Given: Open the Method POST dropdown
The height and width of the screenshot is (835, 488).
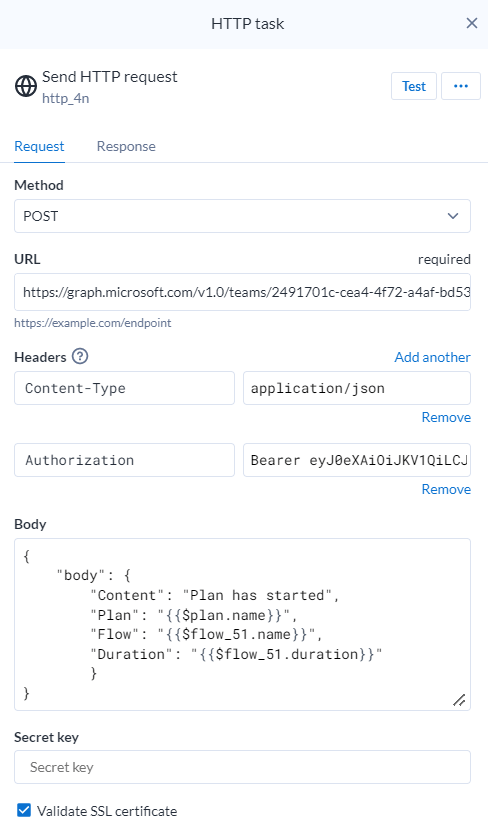Looking at the screenshot, I should click(x=242, y=216).
